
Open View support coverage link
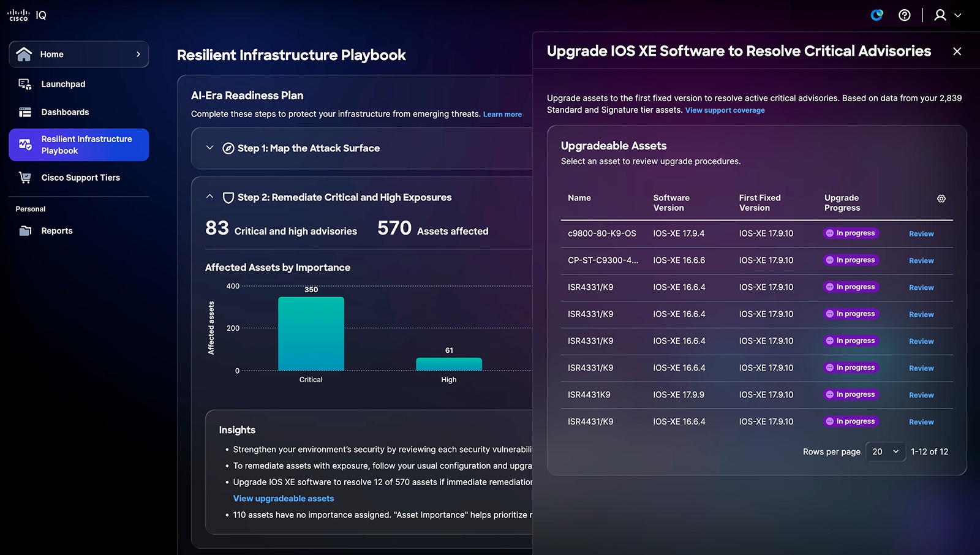pos(725,110)
